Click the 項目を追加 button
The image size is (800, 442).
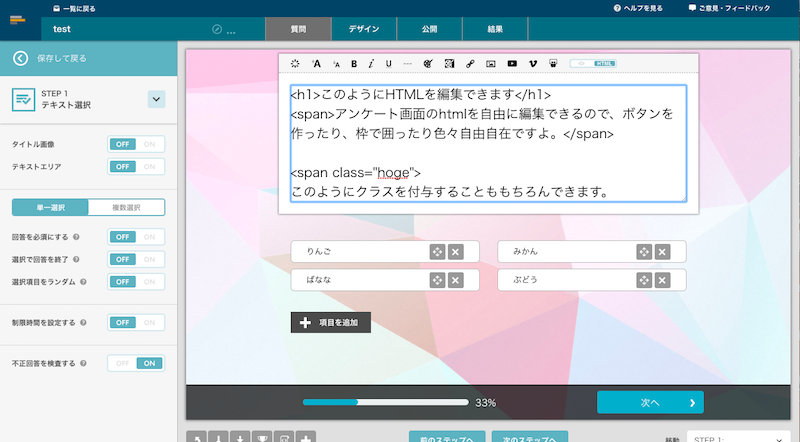(x=331, y=322)
